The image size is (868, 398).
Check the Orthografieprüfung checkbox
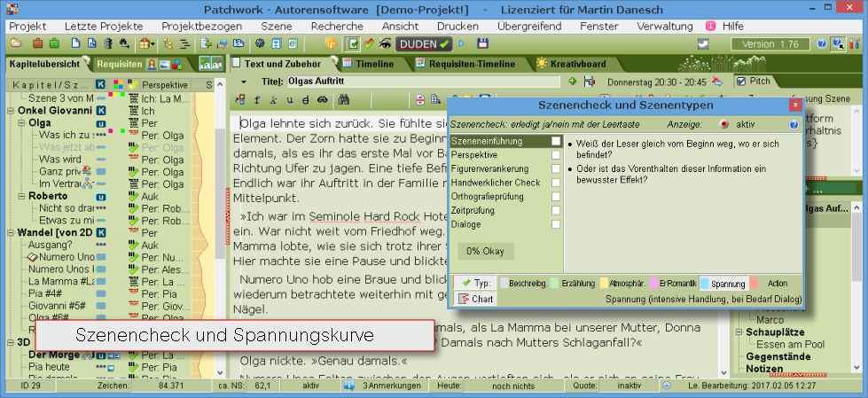pyautogui.click(x=556, y=197)
